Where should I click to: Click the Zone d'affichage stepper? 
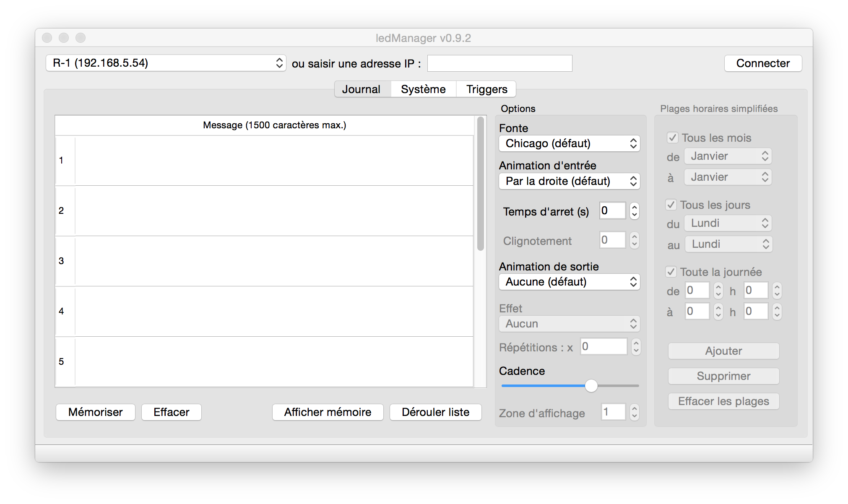pyautogui.click(x=635, y=412)
